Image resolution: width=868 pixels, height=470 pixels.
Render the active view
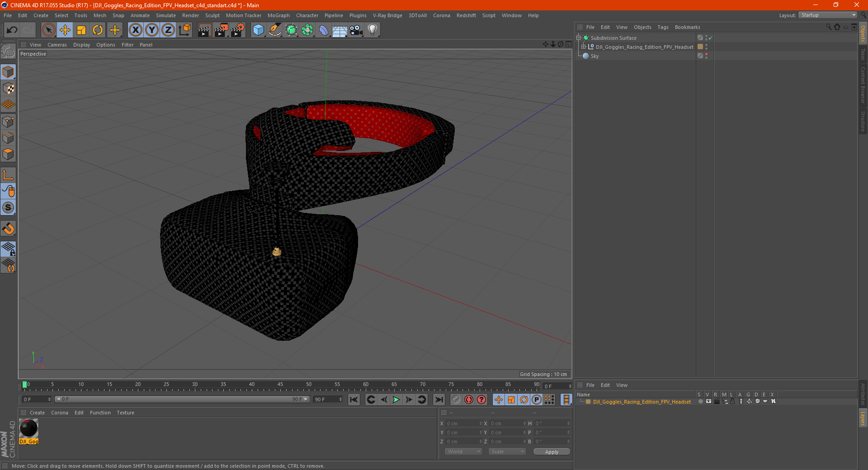click(204, 30)
